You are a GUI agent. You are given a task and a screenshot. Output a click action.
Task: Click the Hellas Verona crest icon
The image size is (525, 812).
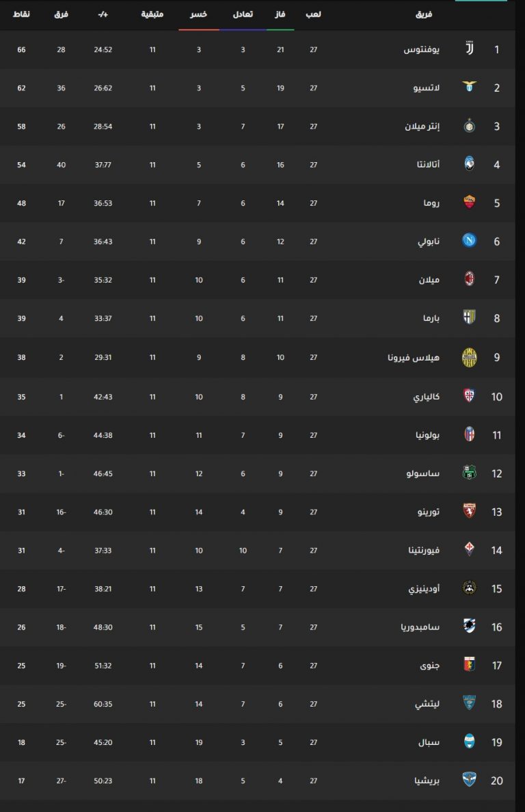(469, 356)
